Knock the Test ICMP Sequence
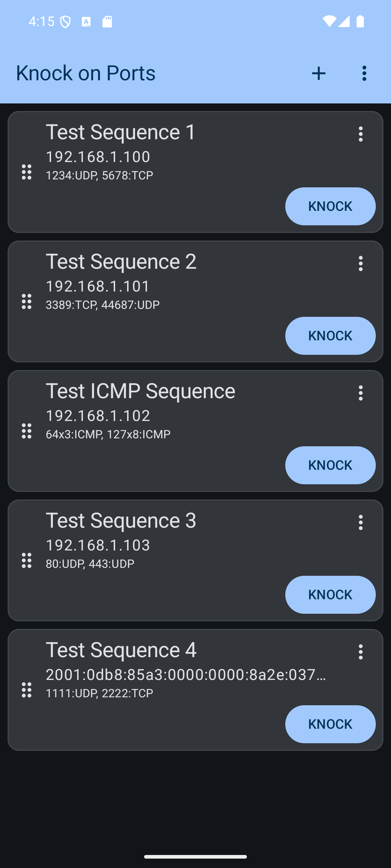 tap(330, 465)
